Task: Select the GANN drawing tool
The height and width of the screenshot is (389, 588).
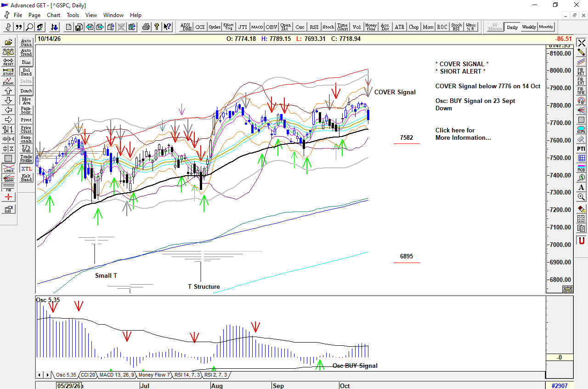Action: [x=8, y=178]
